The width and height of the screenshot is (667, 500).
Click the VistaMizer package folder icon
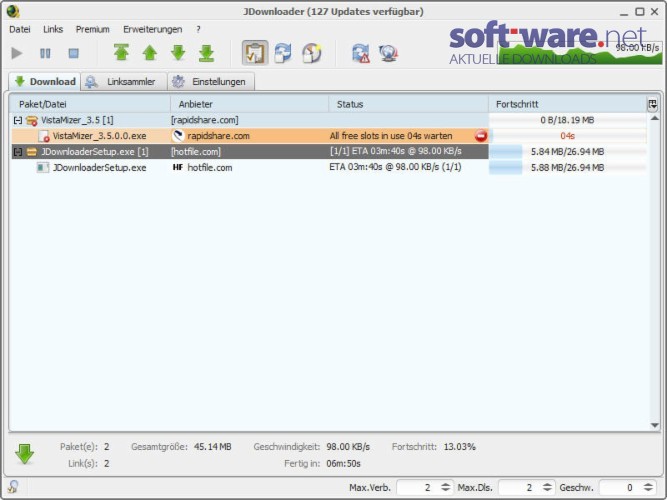[31, 121]
